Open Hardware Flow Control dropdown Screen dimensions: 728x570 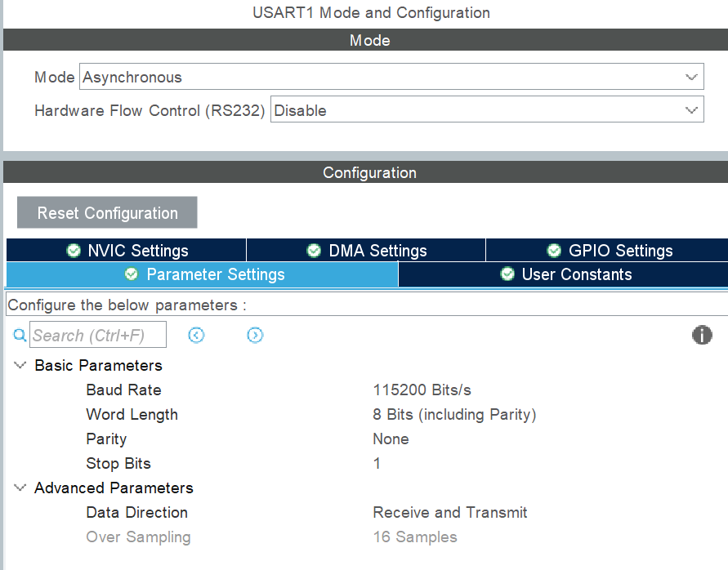487,109
